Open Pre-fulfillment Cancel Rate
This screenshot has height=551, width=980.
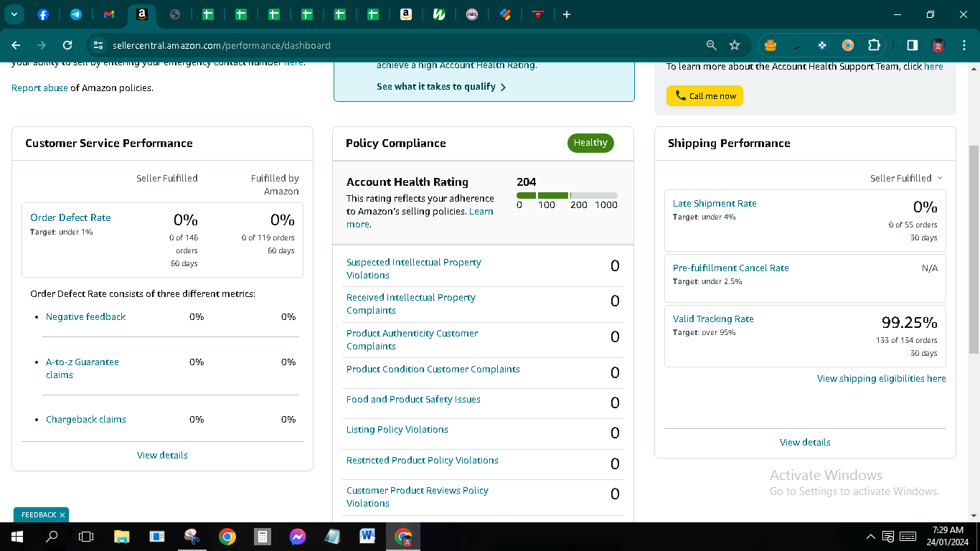click(x=730, y=268)
